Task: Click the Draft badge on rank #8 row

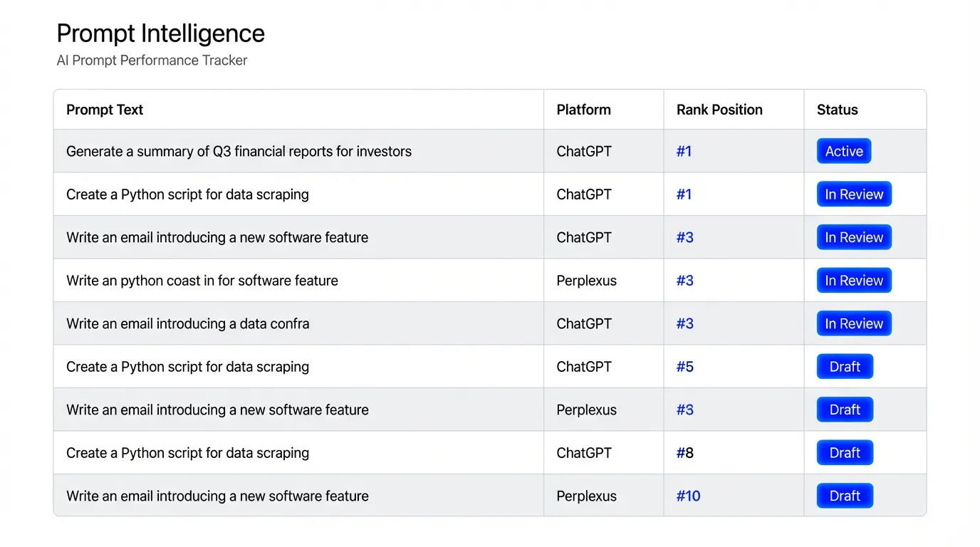Action: pos(844,452)
